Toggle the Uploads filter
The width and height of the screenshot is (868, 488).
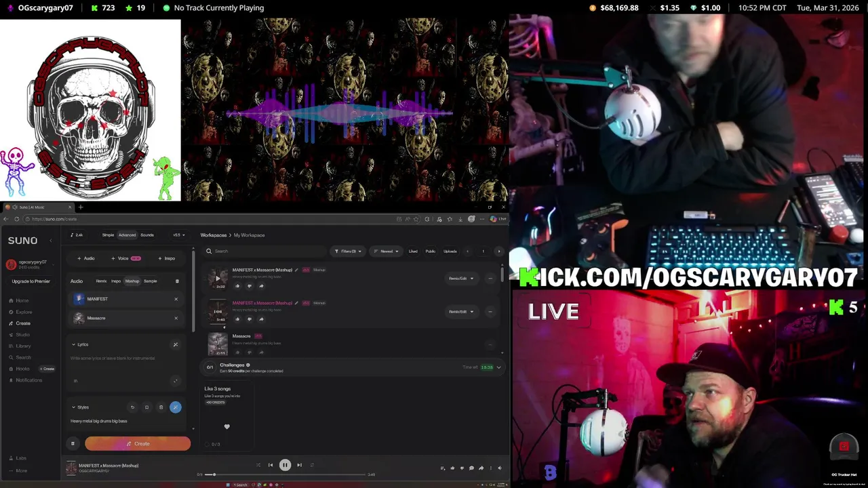click(x=450, y=251)
